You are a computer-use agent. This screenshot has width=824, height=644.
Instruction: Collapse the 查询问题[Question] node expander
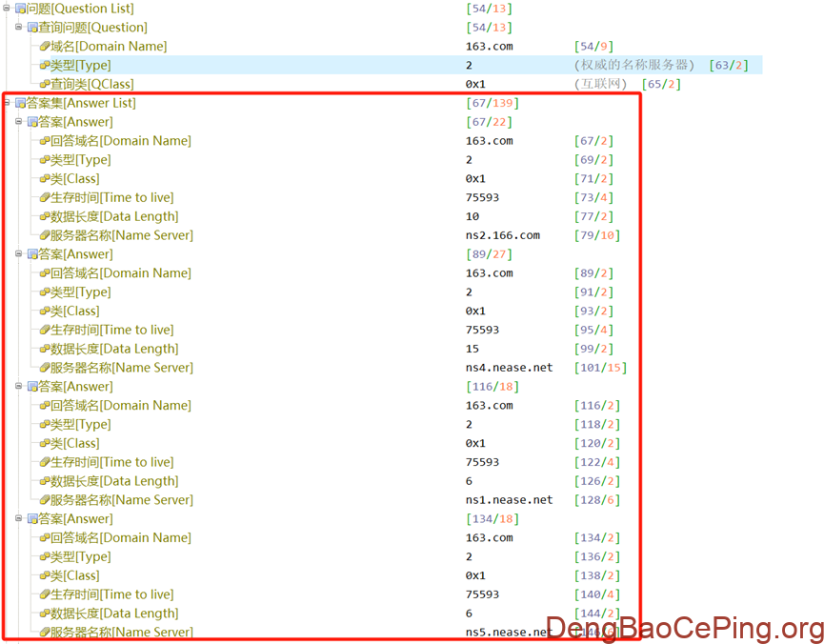[19, 28]
